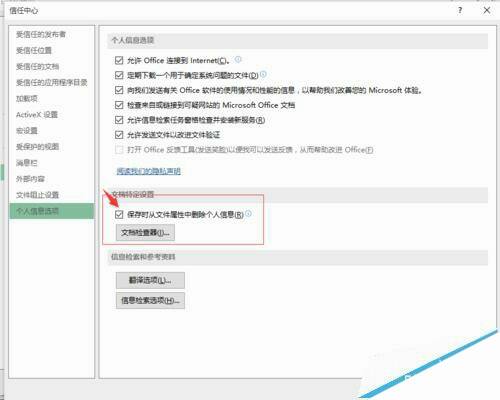Toggle 允许发送文件以改进文件验证 checkbox
Screen dimensions: 500x400
tap(119, 135)
